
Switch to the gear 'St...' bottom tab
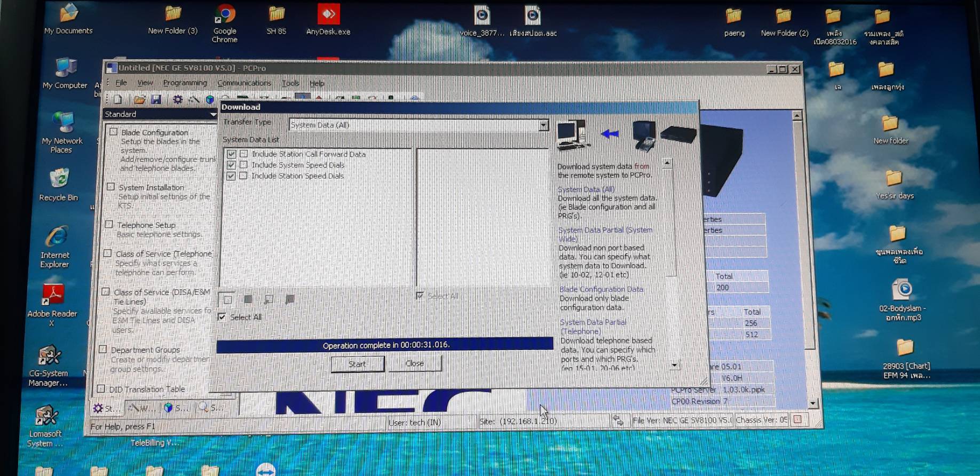click(x=107, y=408)
